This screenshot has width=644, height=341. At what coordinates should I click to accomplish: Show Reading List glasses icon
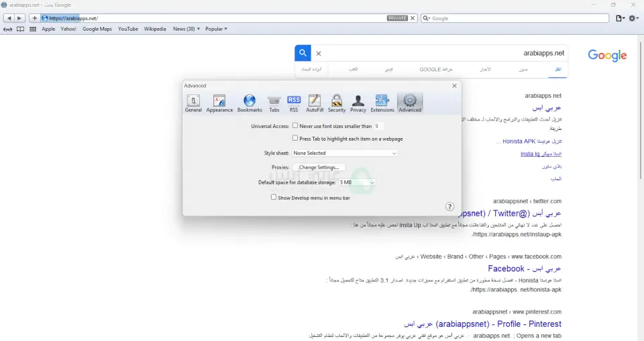[8, 29]
